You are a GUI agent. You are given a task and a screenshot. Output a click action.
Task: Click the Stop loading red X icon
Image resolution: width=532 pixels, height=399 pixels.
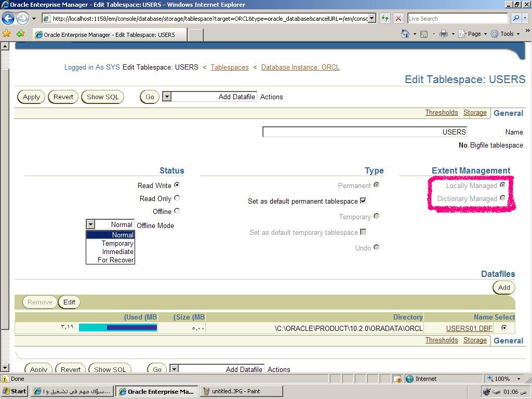tap(398, 18)
